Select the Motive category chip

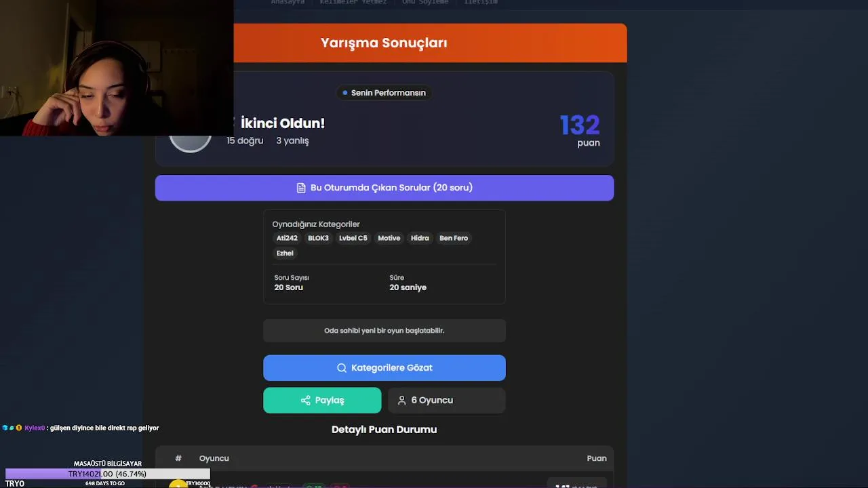click(389, 238)
